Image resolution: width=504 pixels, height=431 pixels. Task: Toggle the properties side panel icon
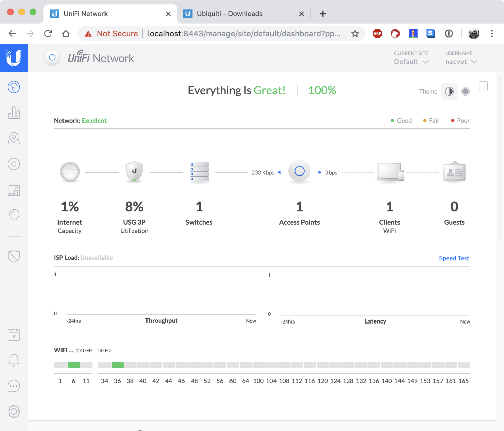(x=483, y=86)
